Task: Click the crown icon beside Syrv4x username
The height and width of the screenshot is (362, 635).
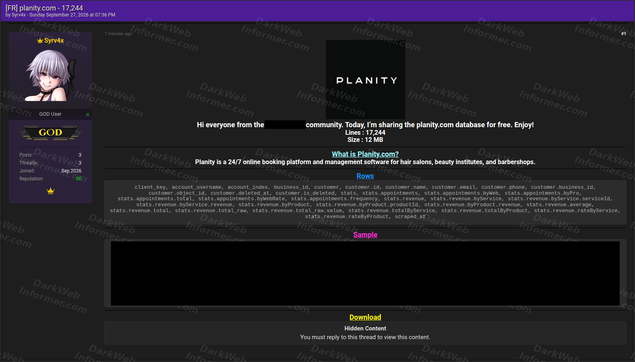Action: point(40,40)
